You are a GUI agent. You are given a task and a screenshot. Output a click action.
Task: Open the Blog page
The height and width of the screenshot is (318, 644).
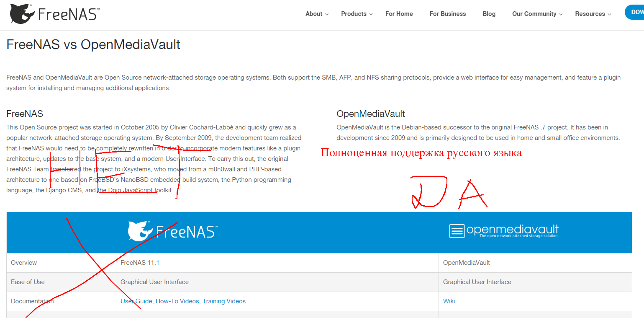[x=489, y=14]
